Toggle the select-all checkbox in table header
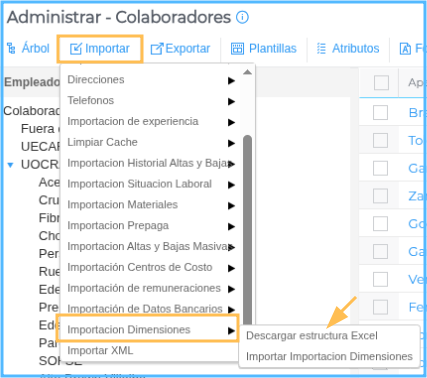The image size is (427, 378). pyautogui.click(x=381, y=83)
